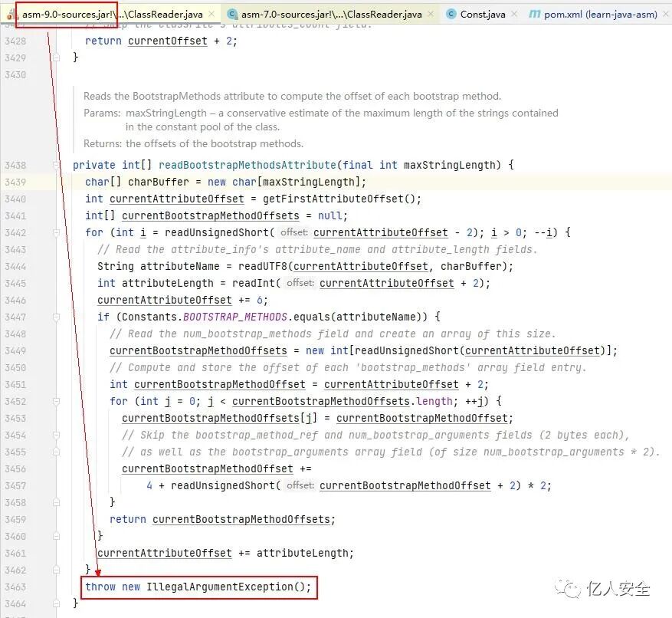
Task: Toggle the fold end marker at line 3464
Action: pos(56,603)
